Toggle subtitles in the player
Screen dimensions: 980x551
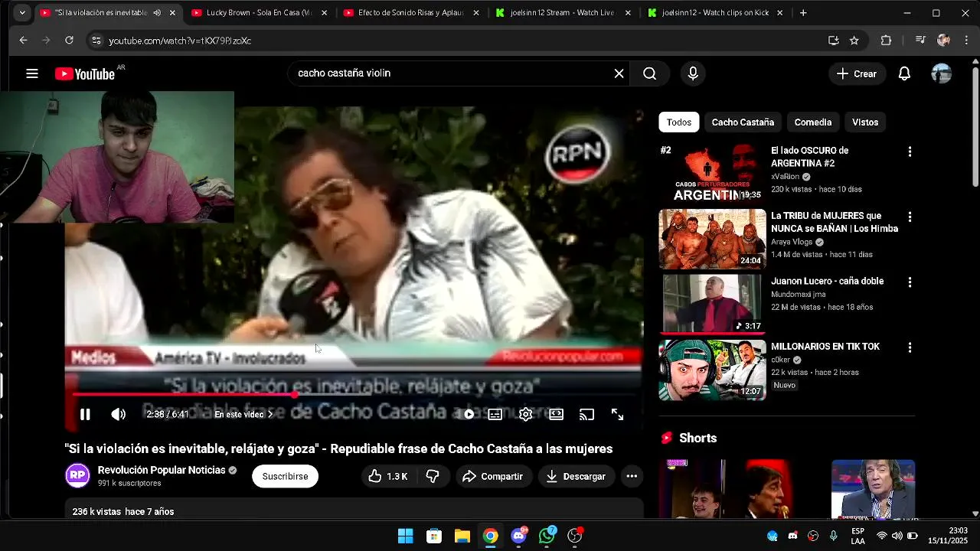tap(495, 415)
